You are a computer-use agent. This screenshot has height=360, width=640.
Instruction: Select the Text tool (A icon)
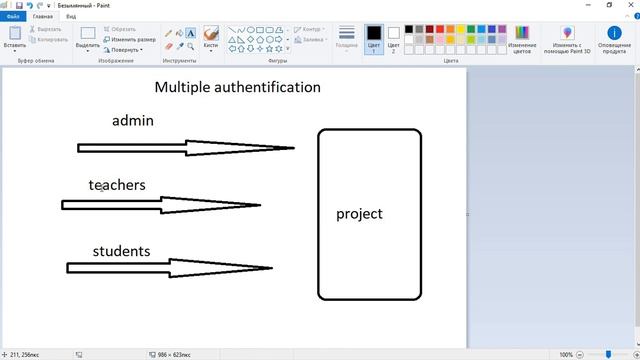(190, 34)
